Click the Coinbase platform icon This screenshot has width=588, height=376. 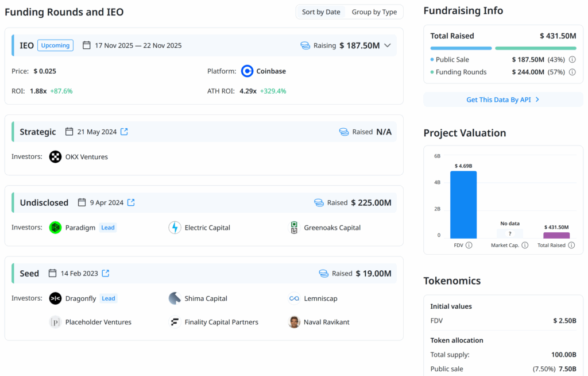pos(247,71)
